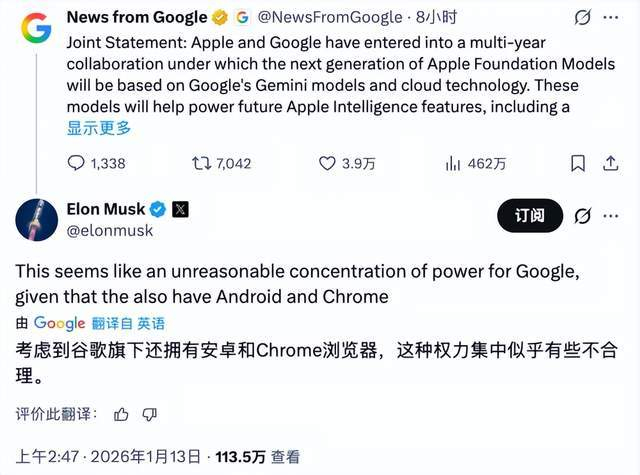The width and height of the screenshot is (640, 475).
Task: Click the 订阅 subscribe button
Action: 530,215
